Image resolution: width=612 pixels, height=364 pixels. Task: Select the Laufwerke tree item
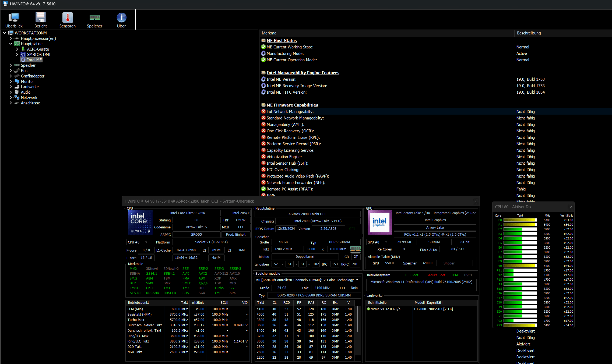[x=30, y=87]
